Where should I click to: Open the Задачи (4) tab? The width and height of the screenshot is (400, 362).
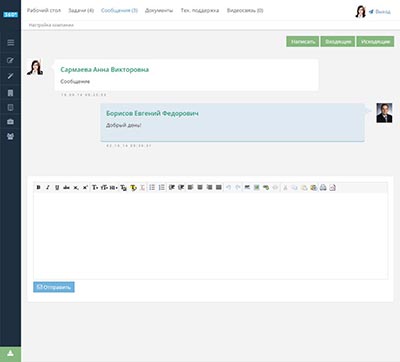(x=81, y=11)
